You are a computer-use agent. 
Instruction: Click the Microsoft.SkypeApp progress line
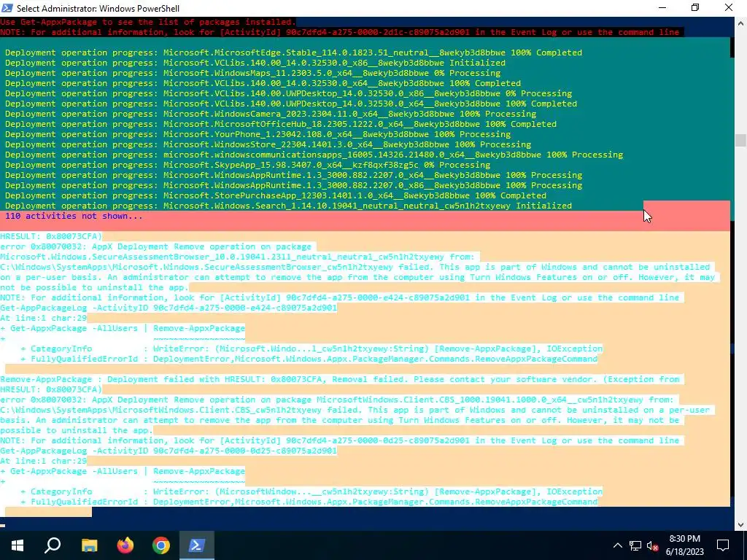[247, 165]
